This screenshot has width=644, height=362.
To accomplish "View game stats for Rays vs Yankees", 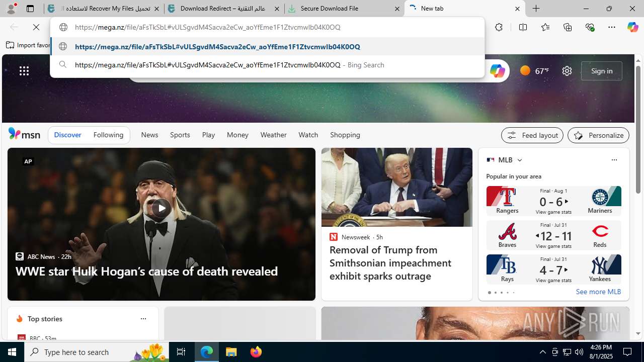I will (553, 281).
